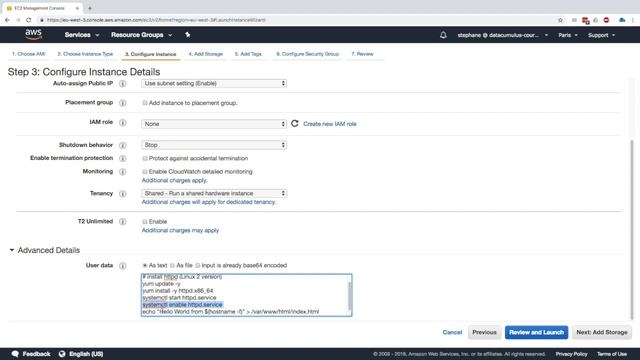Reload the page in browser
Image resolution: width=640 pixels, height=360 pixels.
[29, 20]
